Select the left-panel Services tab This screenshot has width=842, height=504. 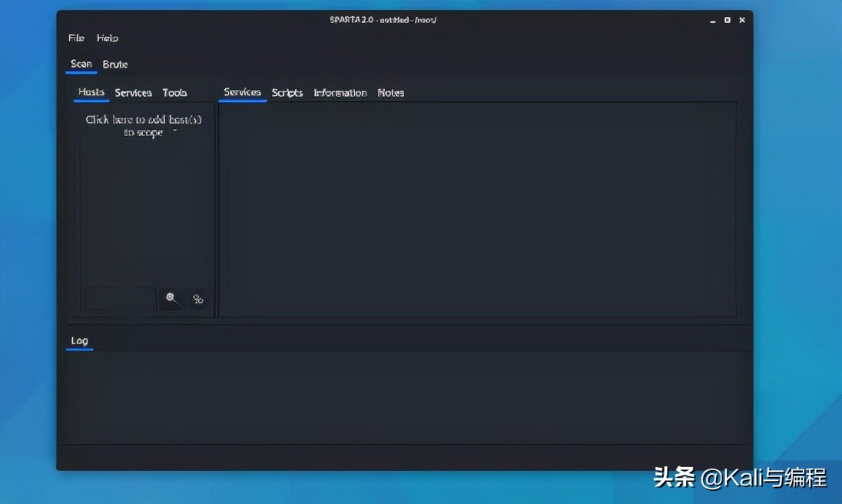pyautogui.click(x=133, y=93)
